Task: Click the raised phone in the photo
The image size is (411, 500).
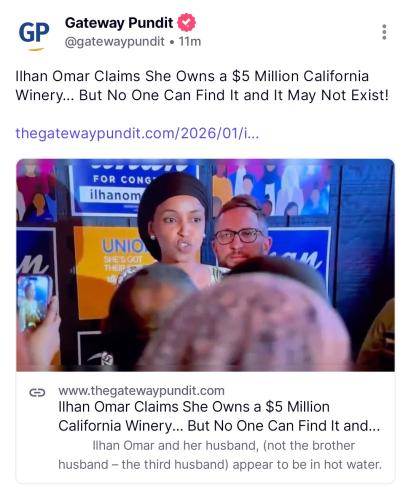Action: tap(34, 302)
